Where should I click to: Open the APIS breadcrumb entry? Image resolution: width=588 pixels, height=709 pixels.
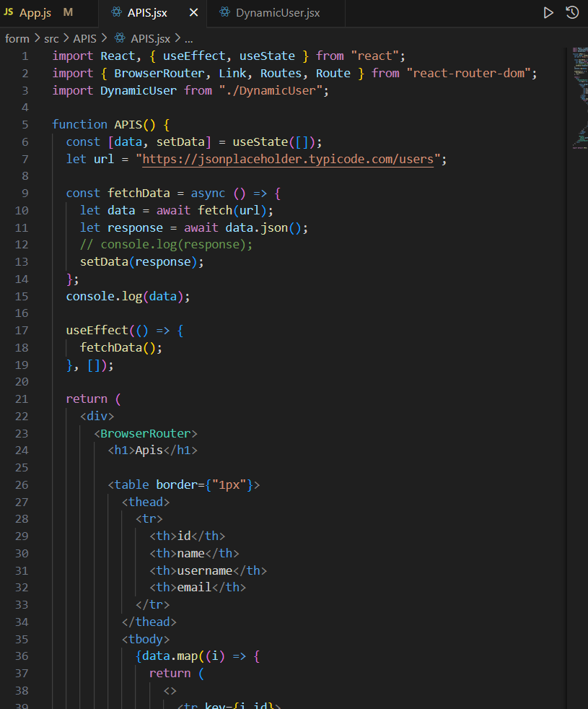point(84,38)
